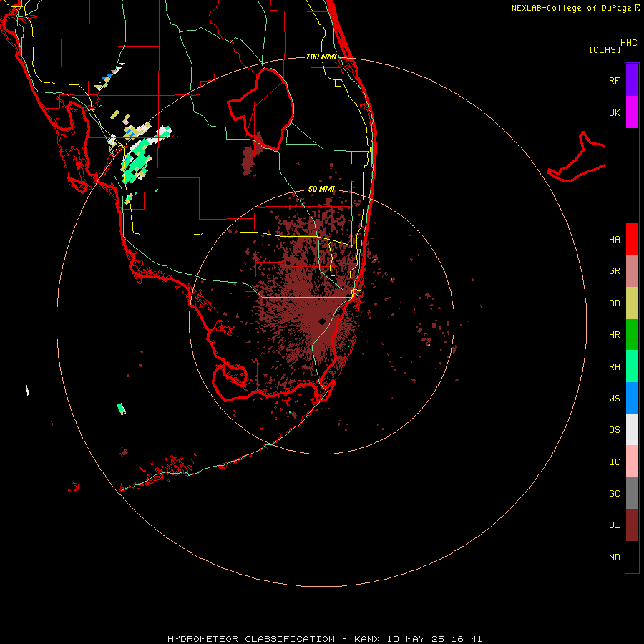Click the small green echo offshore in the Gulf

click(x=121, y=409)
